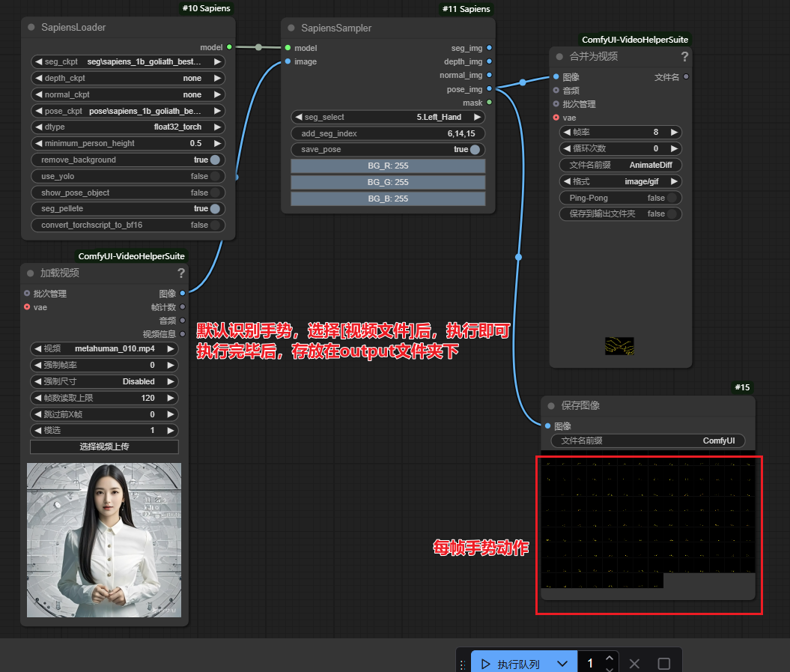Click the help icon on 加载视频 node
This screenshot has height=672, width=790.
point(180,273)
